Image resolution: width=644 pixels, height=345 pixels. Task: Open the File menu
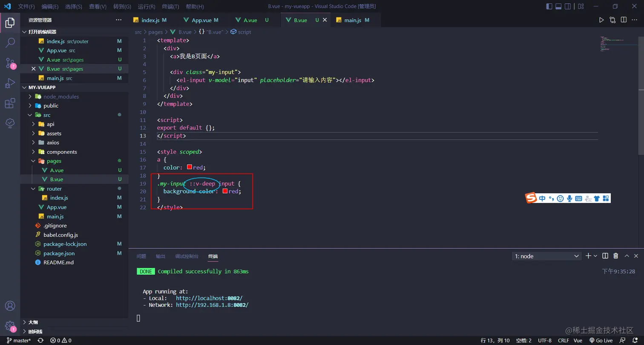pyautogui.click(x=26, y=6)
